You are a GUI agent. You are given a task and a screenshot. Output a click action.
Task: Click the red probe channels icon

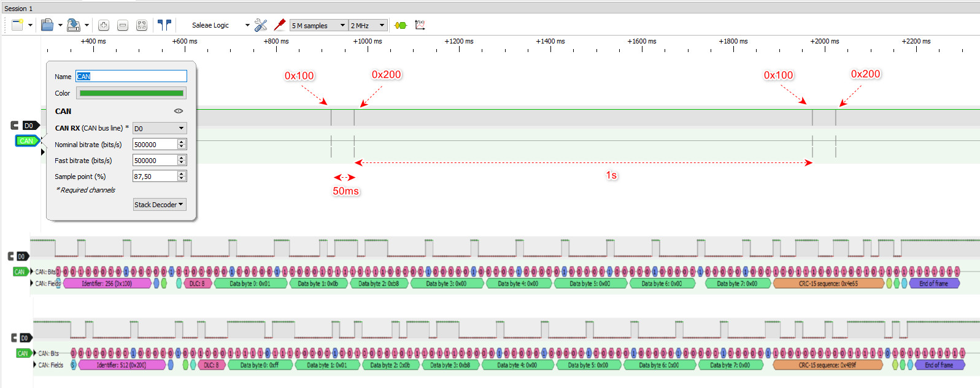pyautogui.click(x=280, y=25)
